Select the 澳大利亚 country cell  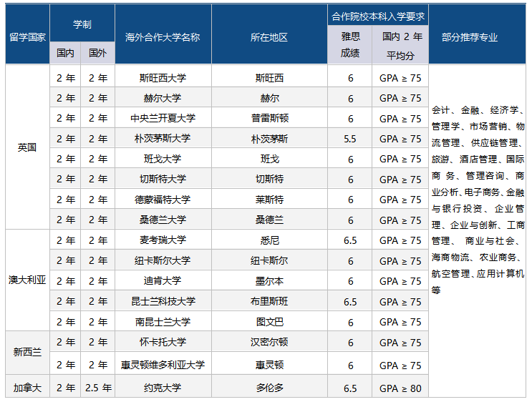pos(27,280)
